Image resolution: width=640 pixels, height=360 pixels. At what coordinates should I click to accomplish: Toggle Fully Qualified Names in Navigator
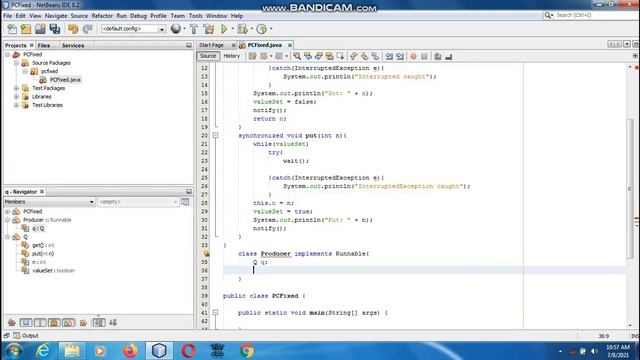pos(83,322)
